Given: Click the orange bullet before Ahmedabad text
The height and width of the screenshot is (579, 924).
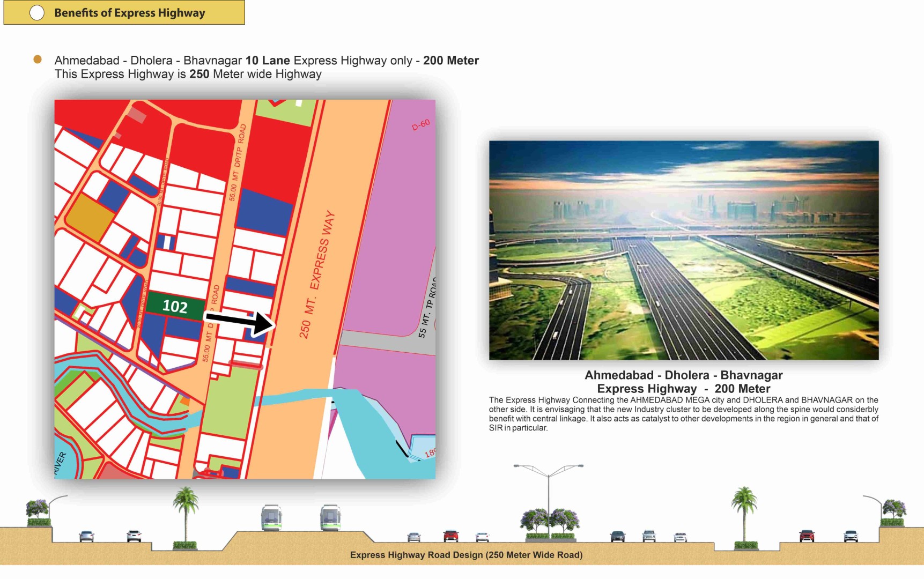Looking at the screenshot, I should (38, 60).
